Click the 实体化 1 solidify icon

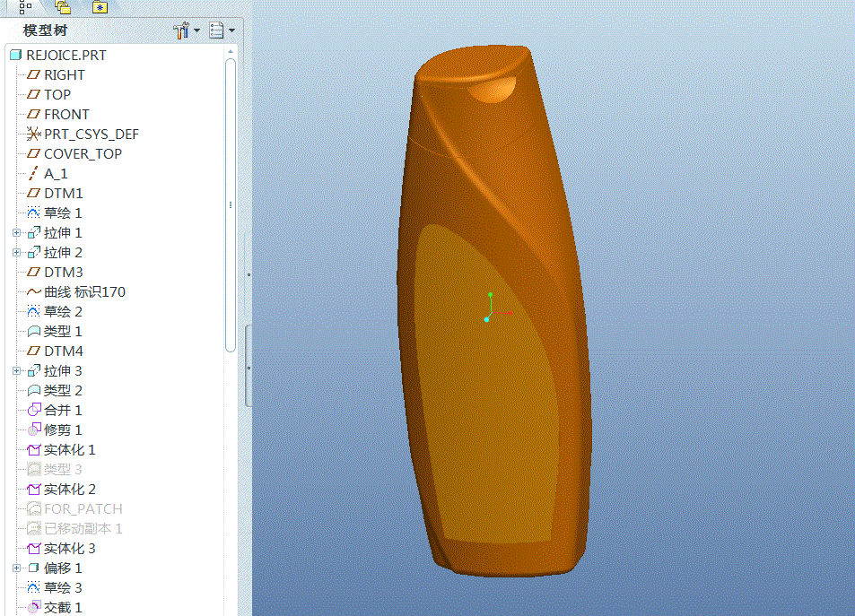coord(34,450)
